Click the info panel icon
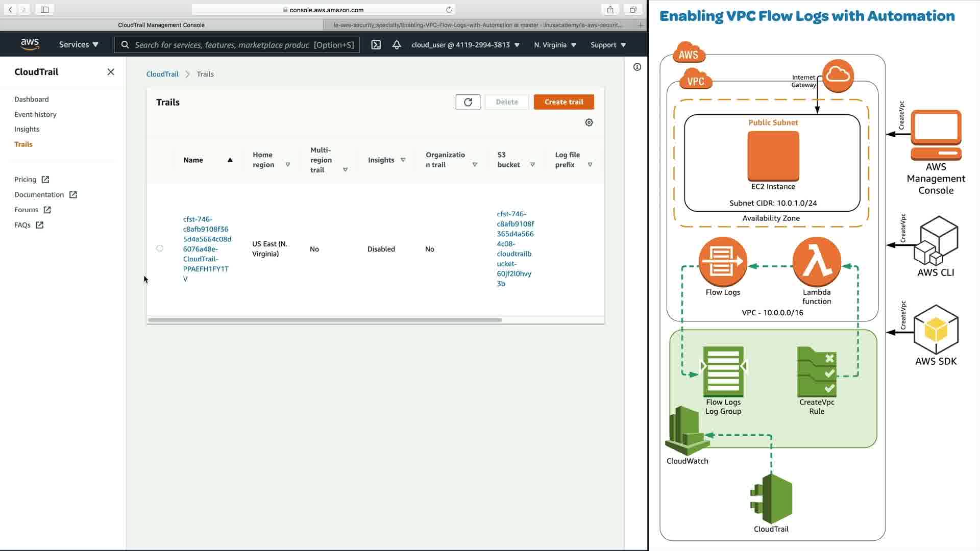 coord(637,67)
